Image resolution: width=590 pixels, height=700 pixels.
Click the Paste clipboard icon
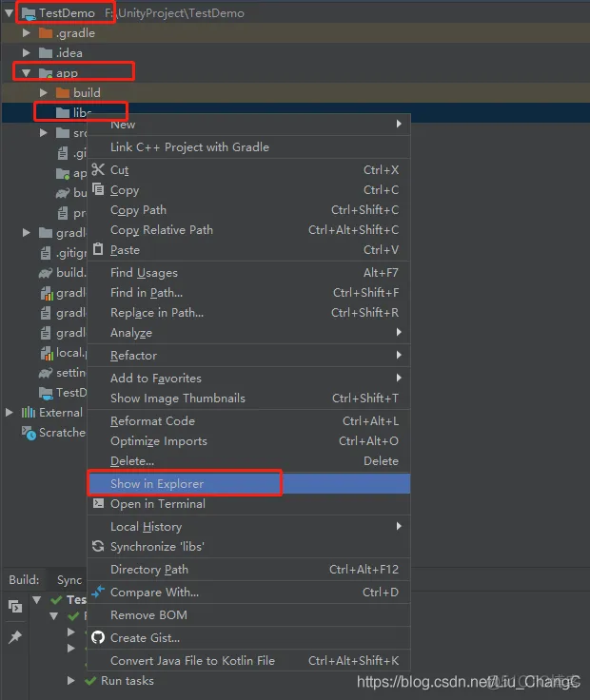point(98,249)
